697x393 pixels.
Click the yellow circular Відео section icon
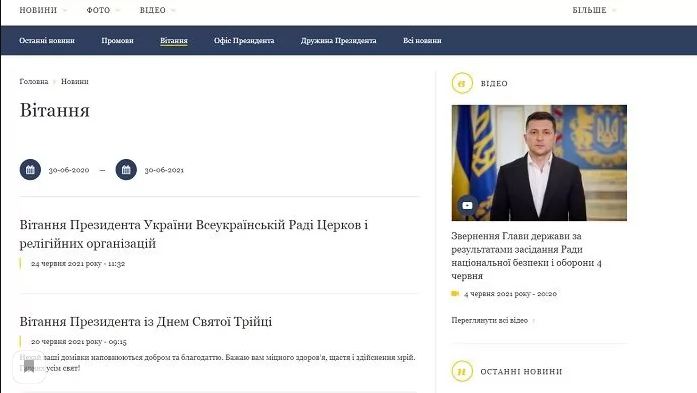point(462,83)
